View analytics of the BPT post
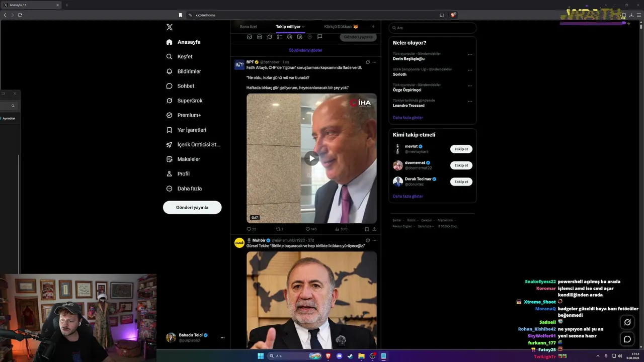Image resolution: width=644 pixels, height=362 pixels. (x=341, y=229)
